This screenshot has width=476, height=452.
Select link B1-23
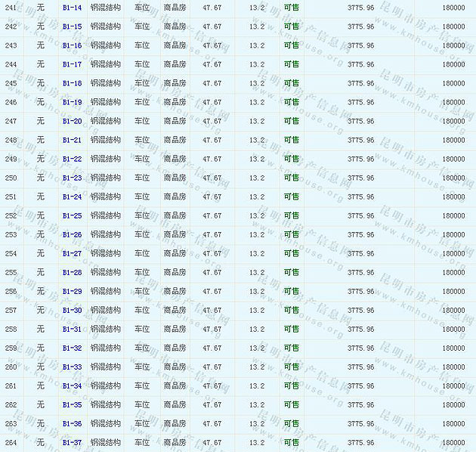(x=72, y=178)
